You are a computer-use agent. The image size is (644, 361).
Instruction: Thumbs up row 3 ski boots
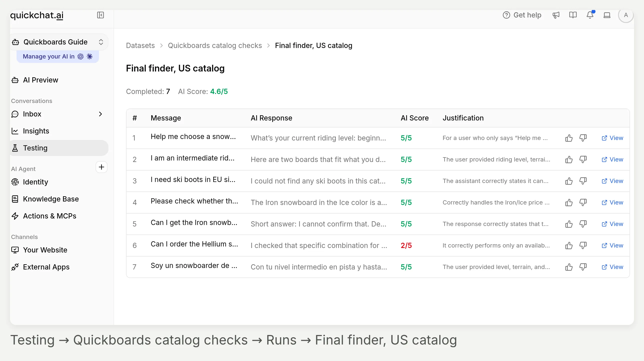[569, 181]
